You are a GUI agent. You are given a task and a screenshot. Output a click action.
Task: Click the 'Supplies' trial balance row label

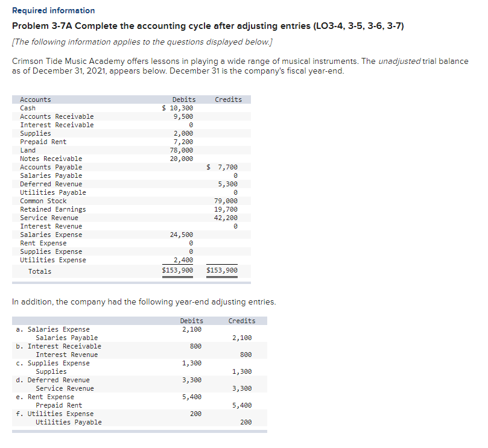coord(36,133)
